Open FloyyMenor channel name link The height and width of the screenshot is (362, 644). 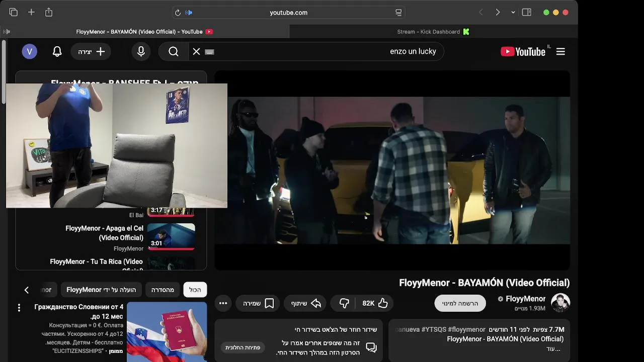[x=525, y=299]
